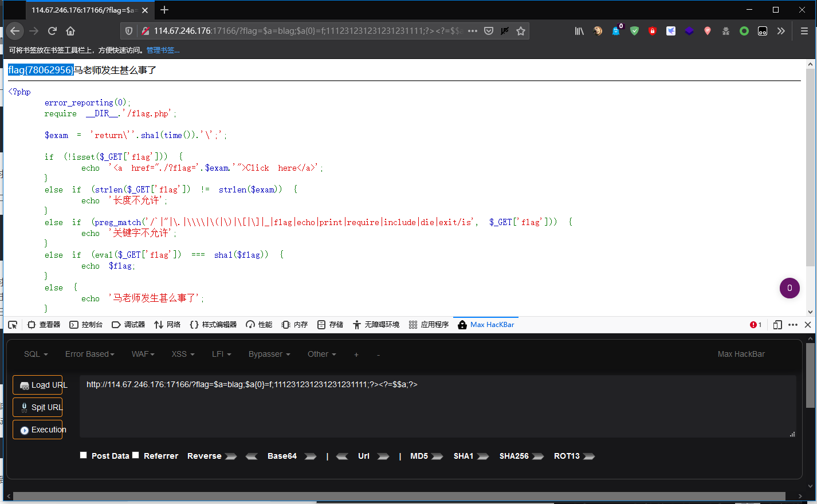
Task: Expand the XSS dropdown menu
Action: click(183, 354)
